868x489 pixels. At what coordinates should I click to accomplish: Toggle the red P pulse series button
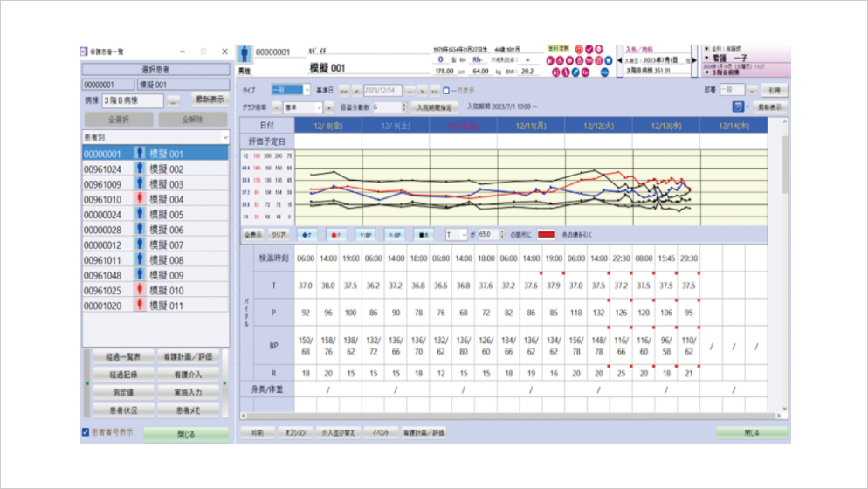click(336, 235)
